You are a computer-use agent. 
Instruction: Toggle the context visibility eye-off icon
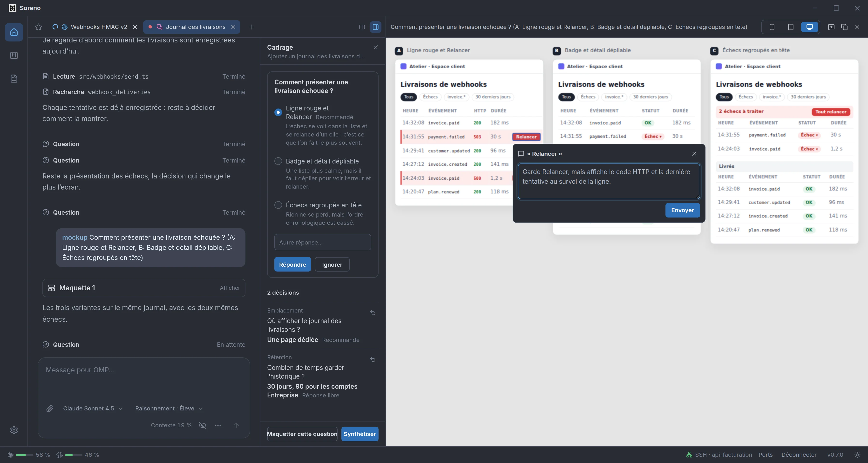[203, 425]
